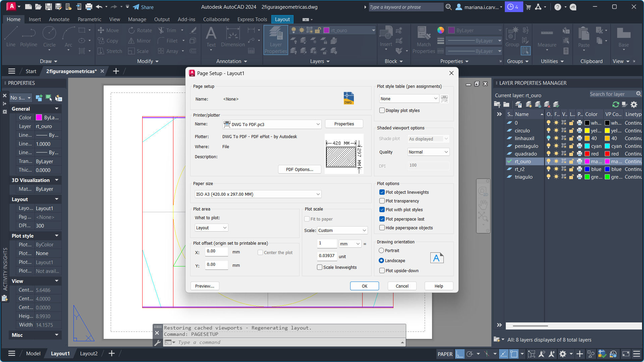Image resolution: width=644 pixels, height=362 pixels.
Task: Open Layer Properties Manager settings gear
Action: pyautogui.click(x=634, y=105)
